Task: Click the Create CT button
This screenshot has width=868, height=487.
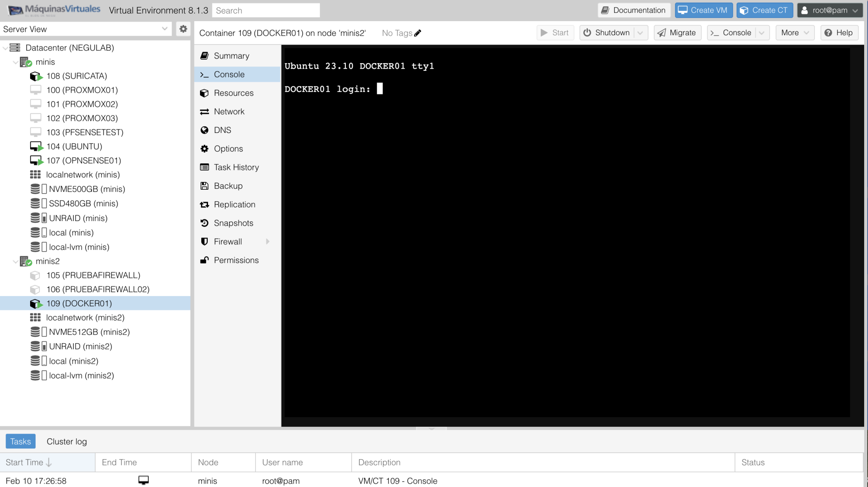Action: pos(764,10)
